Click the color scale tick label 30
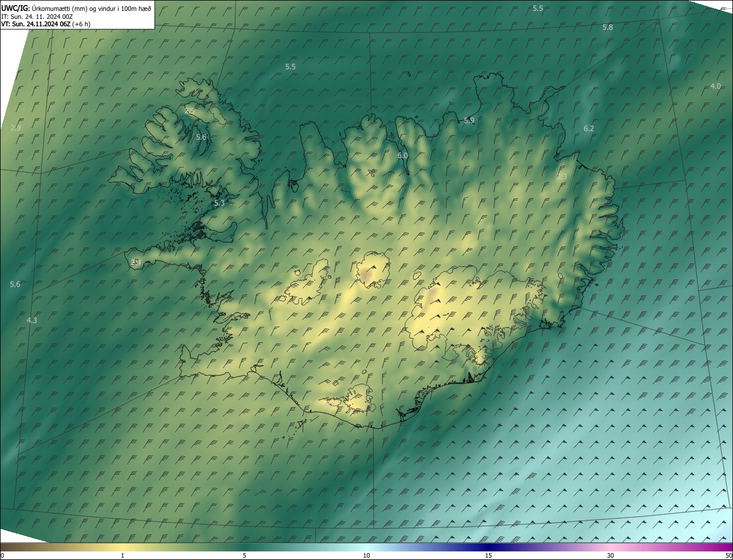Image resolution: width=733 pixels, height=560 pixels. click(x=610, y=556)
